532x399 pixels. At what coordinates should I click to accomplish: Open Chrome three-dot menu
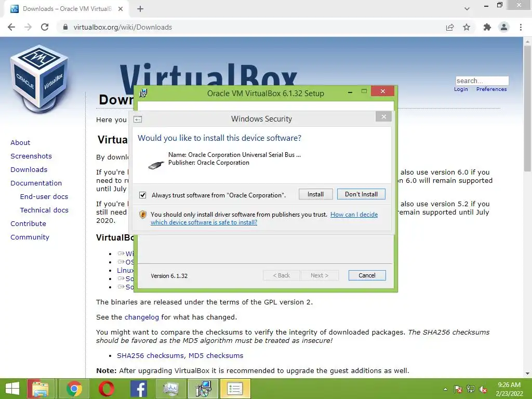point(521,27)
